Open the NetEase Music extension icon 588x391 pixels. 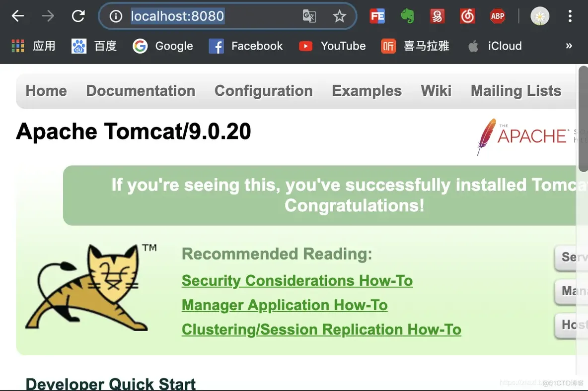[468, 16]
